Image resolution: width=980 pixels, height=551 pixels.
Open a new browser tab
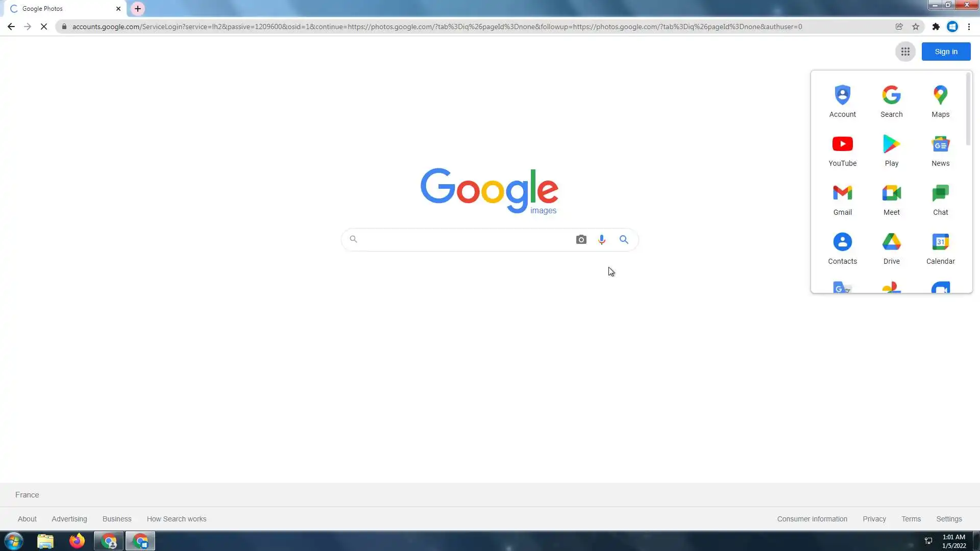click(138, 9)
